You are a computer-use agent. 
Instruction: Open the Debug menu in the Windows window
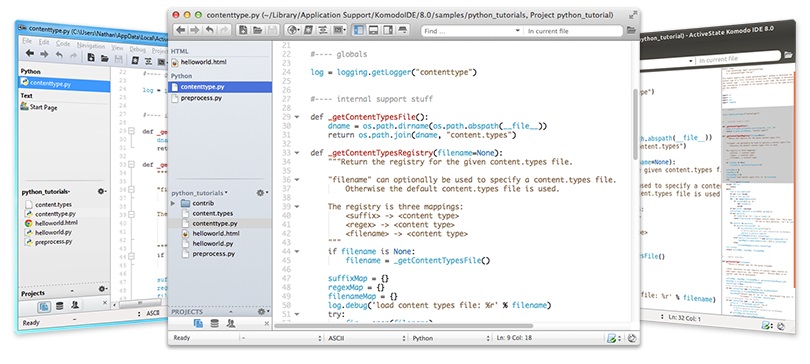137,50
